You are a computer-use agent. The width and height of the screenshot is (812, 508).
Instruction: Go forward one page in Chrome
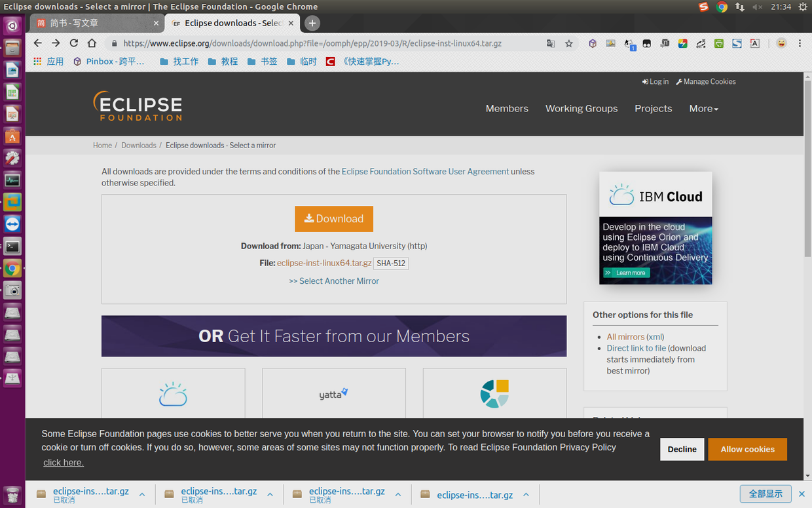click(x=56, y=43)
